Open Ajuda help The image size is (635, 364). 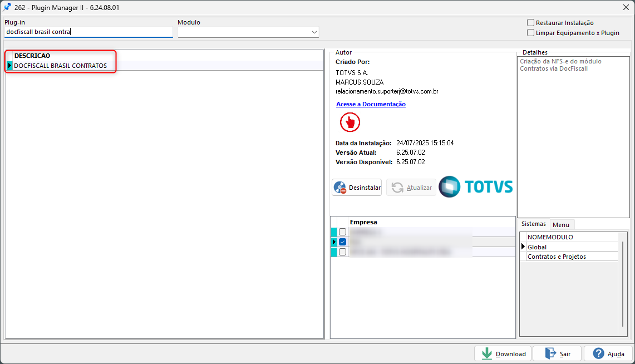coord(608,354)
